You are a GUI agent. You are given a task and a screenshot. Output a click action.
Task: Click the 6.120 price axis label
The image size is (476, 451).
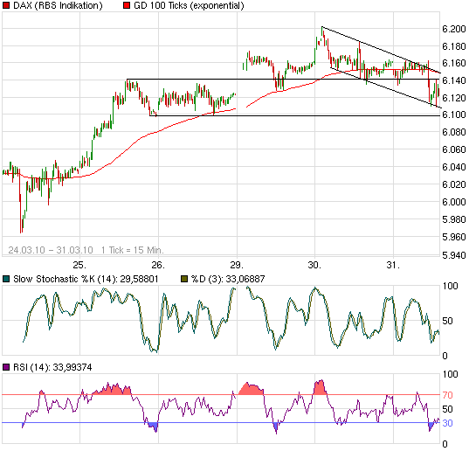(454, 98)
